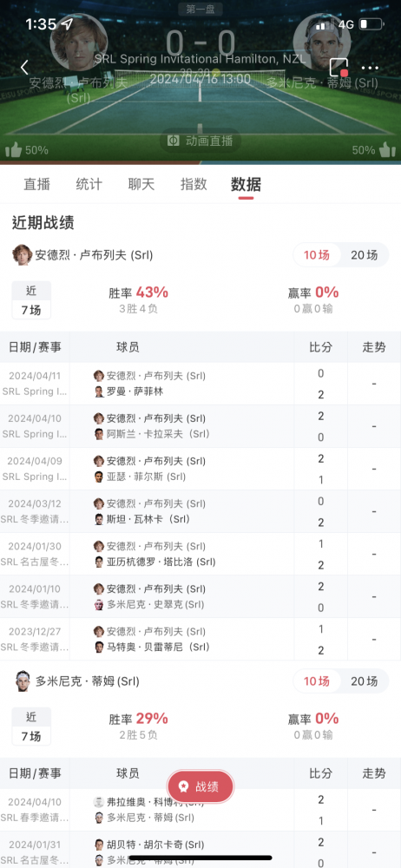Screen dimensions: 401x868
Task: Tap 罗曼·萨菲林 player photo icon
Action: coord(99,392)
